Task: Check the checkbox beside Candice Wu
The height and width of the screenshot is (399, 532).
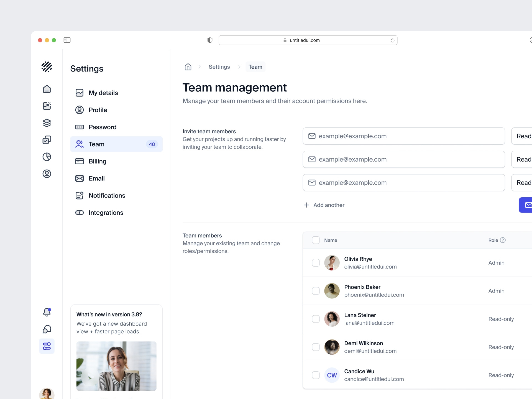Action: (x=316, y=375)
